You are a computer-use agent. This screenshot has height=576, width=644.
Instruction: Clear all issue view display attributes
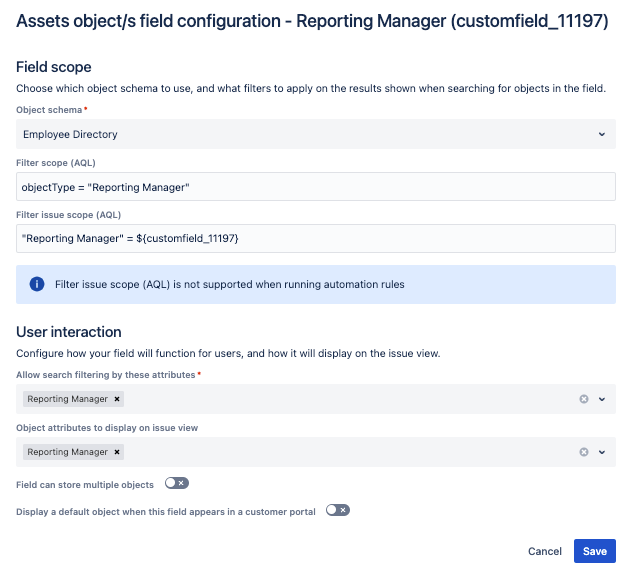(x=584, y=452)
